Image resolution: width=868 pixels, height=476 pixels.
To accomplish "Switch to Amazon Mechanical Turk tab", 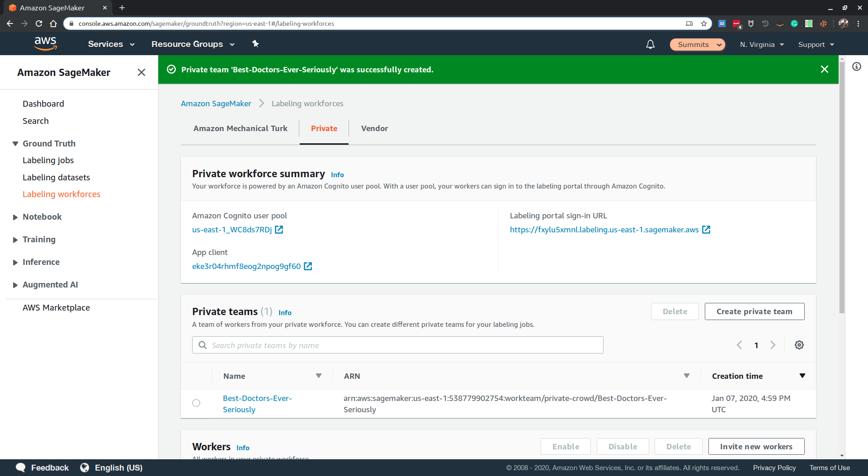I will click(241, 128).
